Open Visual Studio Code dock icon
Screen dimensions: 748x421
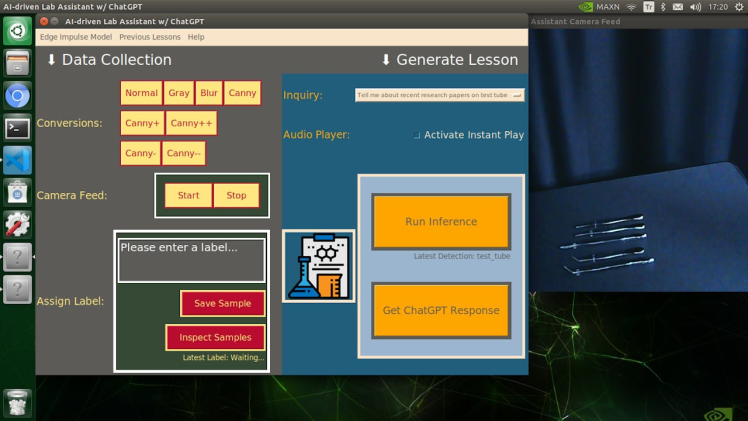pyautogui.click(x=17, y=161)
